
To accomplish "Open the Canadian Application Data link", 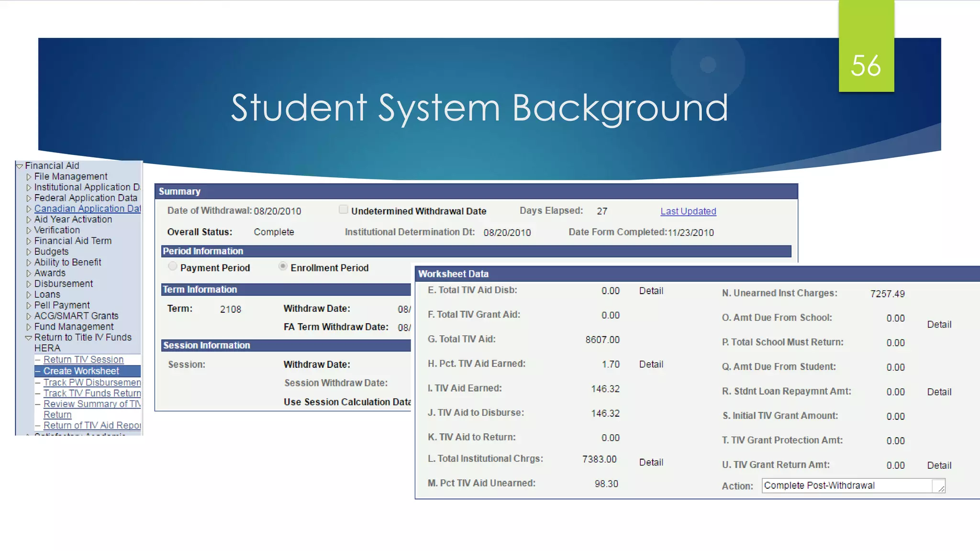I will click(x=88, y=209).
